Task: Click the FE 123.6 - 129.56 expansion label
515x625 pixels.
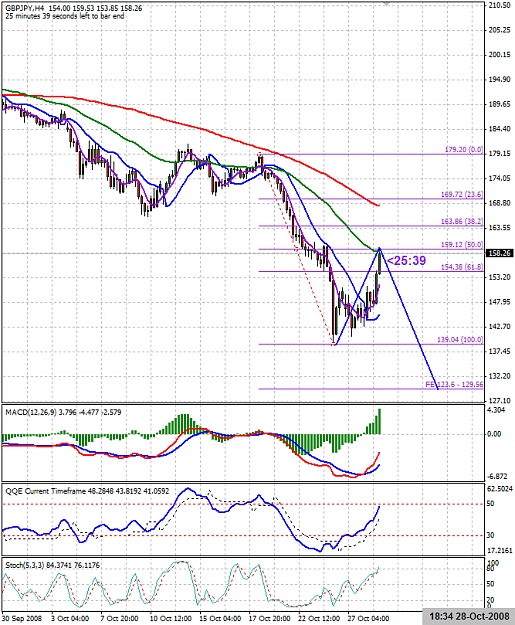Action: (x=454, y=385)
